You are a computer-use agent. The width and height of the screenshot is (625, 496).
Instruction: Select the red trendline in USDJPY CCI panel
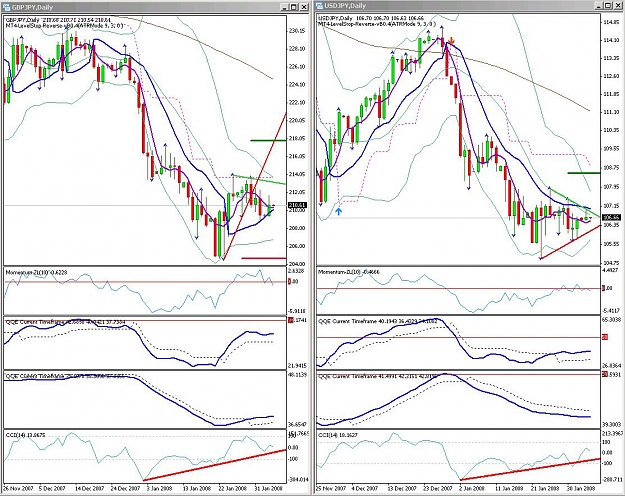pyautogui.click(x=530, y=469)
